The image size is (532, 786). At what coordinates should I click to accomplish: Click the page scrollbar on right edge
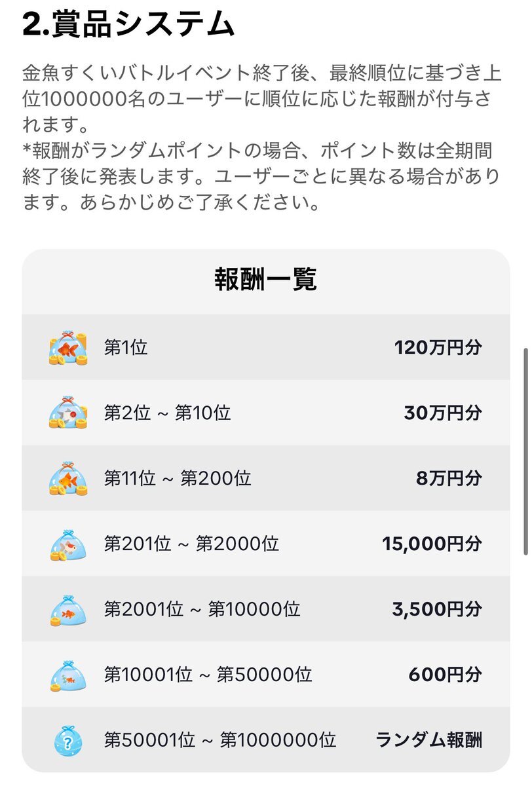click(525, 452)
